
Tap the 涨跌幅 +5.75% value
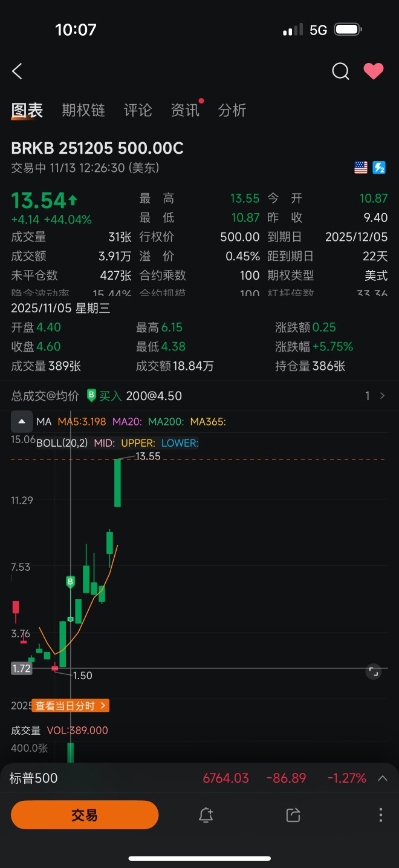tap(332, 347)
